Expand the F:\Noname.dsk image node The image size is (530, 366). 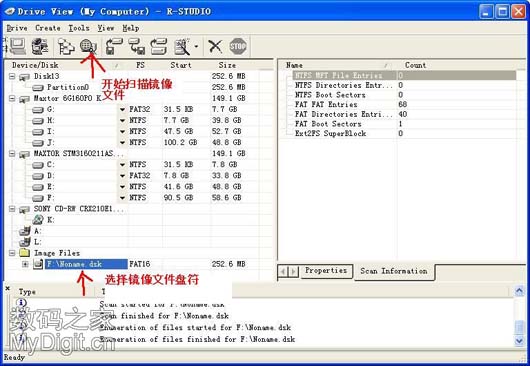point(25,264)
